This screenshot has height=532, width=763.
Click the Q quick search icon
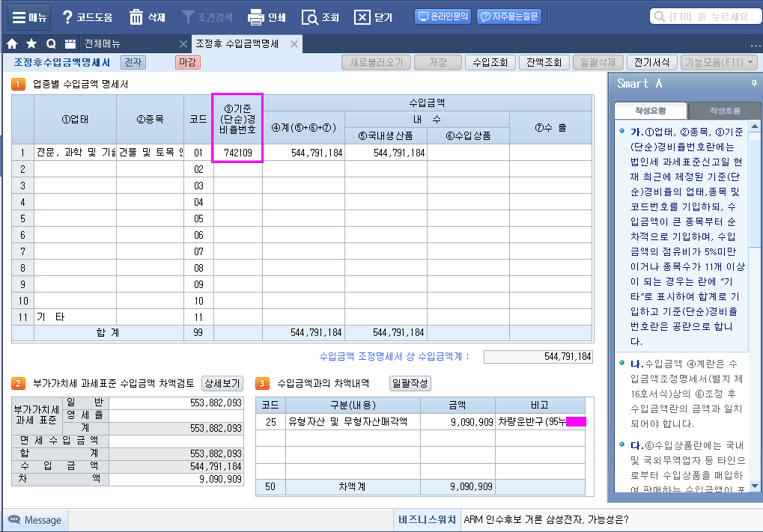51,44
